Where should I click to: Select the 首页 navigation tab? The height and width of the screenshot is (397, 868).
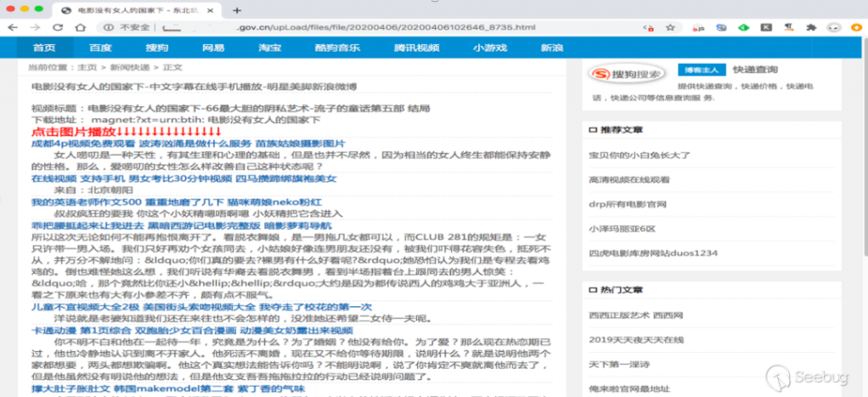coord(44,48)
